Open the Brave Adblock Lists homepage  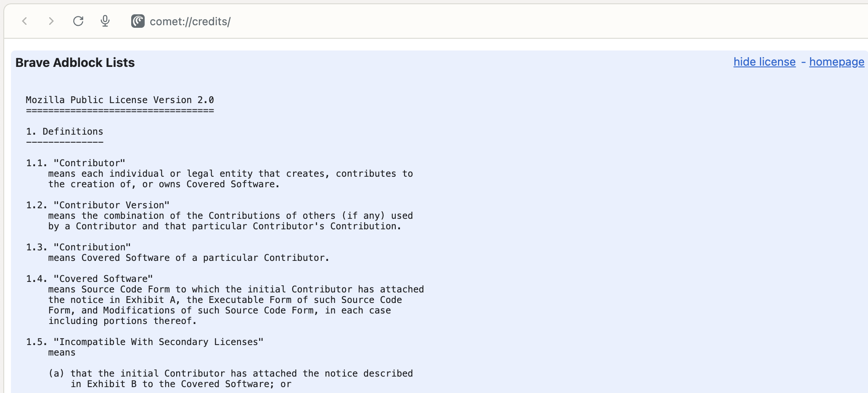click(x=836, y=62)
